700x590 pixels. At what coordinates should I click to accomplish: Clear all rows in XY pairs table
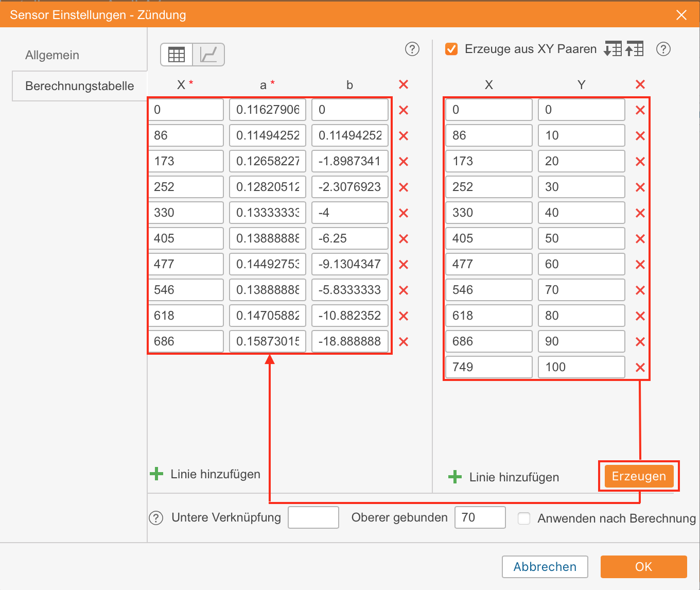coord(640,84)
